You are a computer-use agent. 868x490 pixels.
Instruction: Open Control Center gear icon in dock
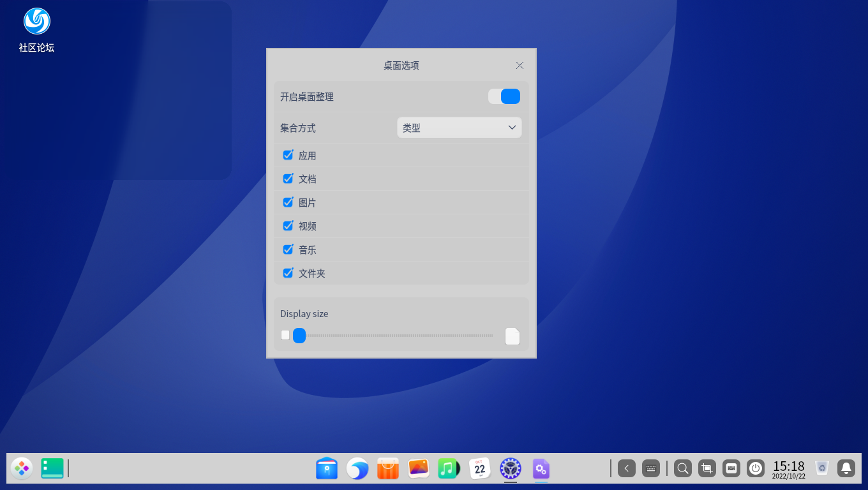pyautogui.click(x=510, y=468)
